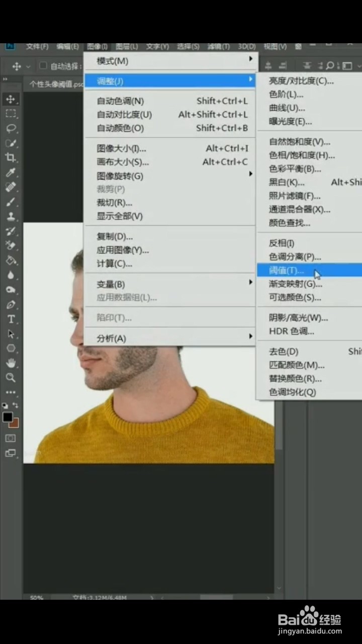Swap foreground and background colors
362x644 pixels.
(16, 405)
